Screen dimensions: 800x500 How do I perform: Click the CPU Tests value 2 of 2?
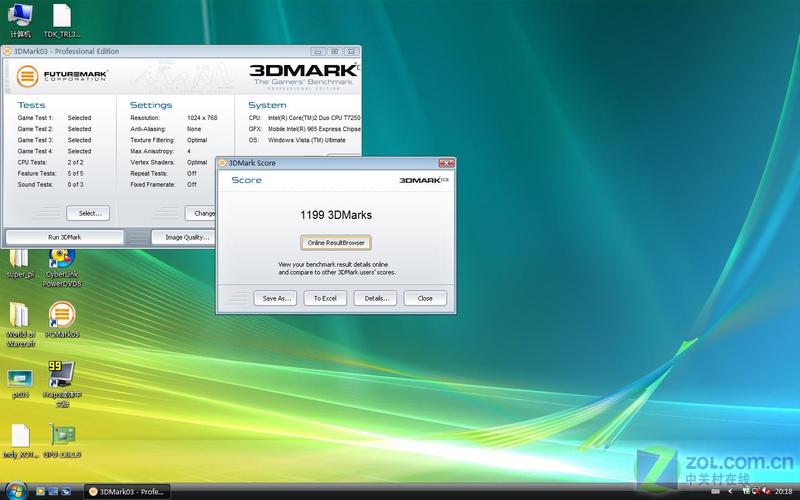click(76, 162)
